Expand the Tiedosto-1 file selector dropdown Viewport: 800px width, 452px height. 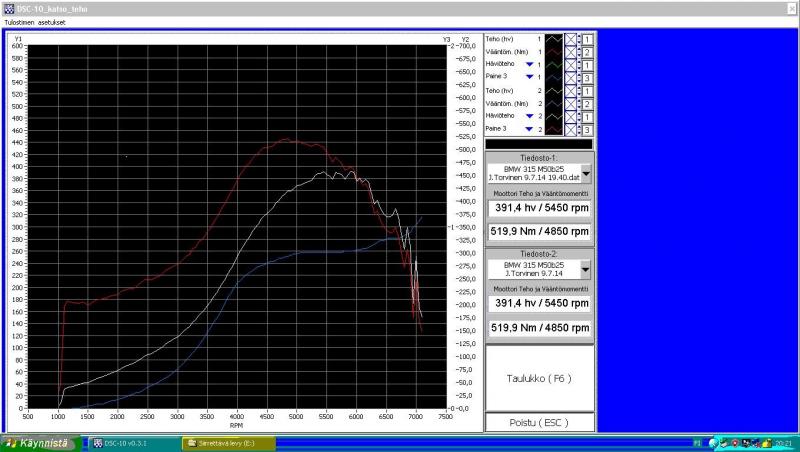coord(586,173)
